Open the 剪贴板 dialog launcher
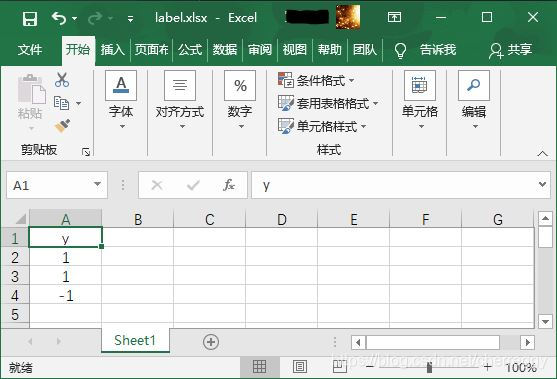 pyautogui.click(x=86, y=152)
